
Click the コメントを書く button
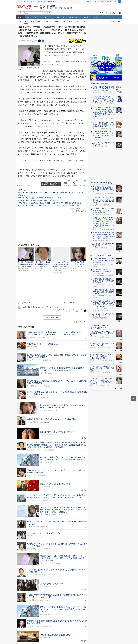click(x=69, y=302)
